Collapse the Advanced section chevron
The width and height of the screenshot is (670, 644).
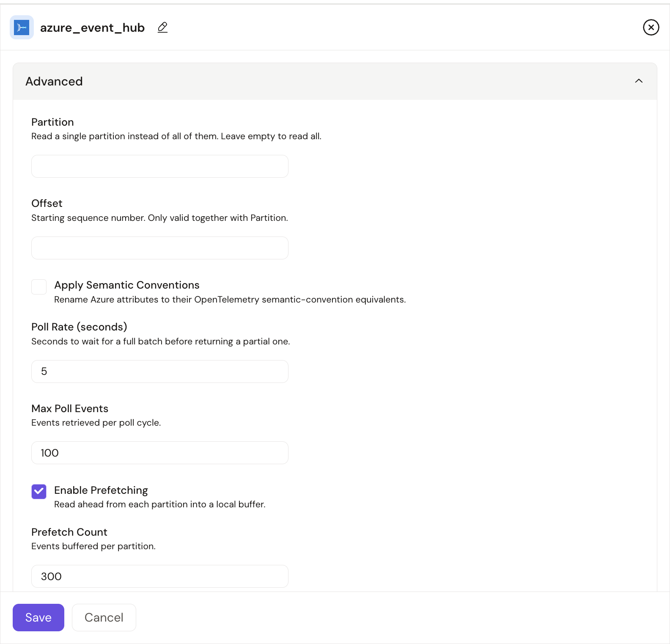point(639,81)
